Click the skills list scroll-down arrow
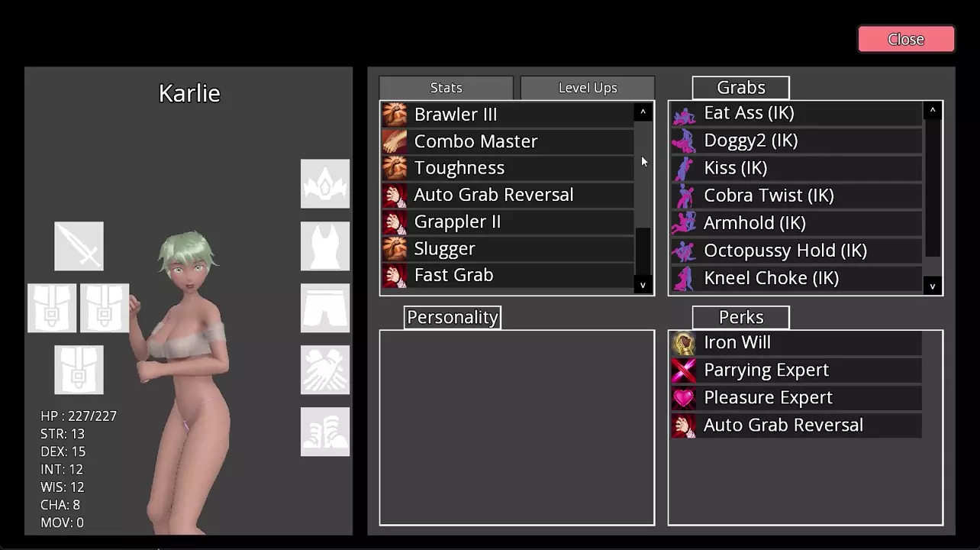 coord(643,284)
